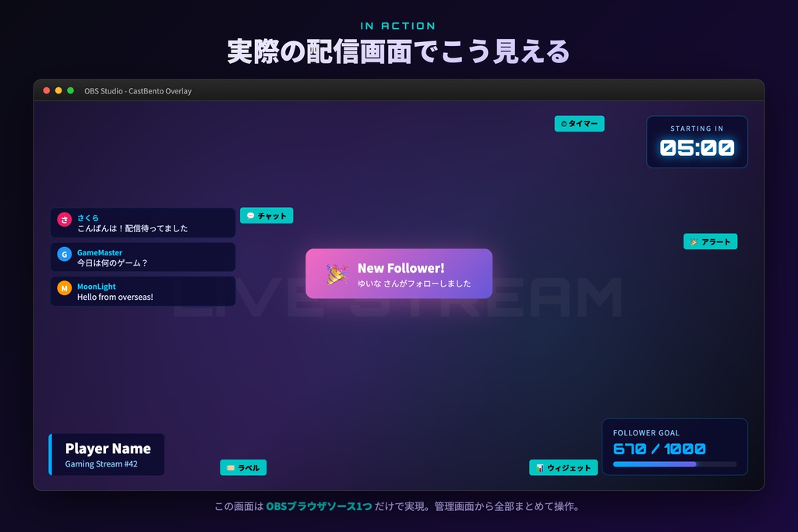Select MoonLight's orange avatar icon
The image size is (798, 532).
point(64,288)
